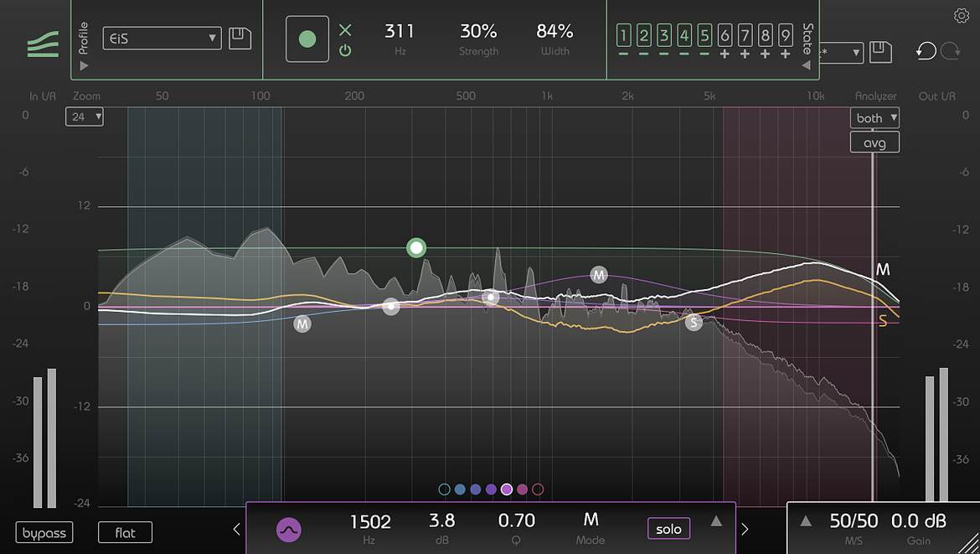980x554 pixels.
Task: Recall state slot 2
Action: coord(644,36)
